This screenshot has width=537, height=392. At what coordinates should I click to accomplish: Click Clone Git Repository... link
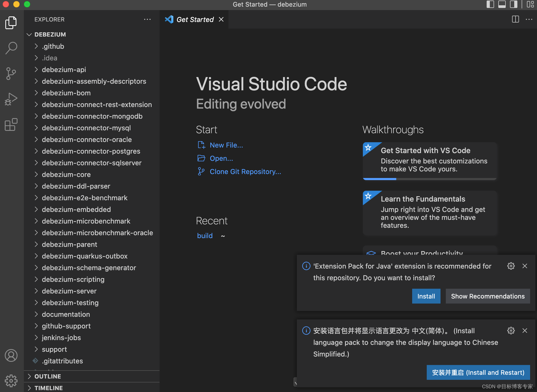point(245,172)
